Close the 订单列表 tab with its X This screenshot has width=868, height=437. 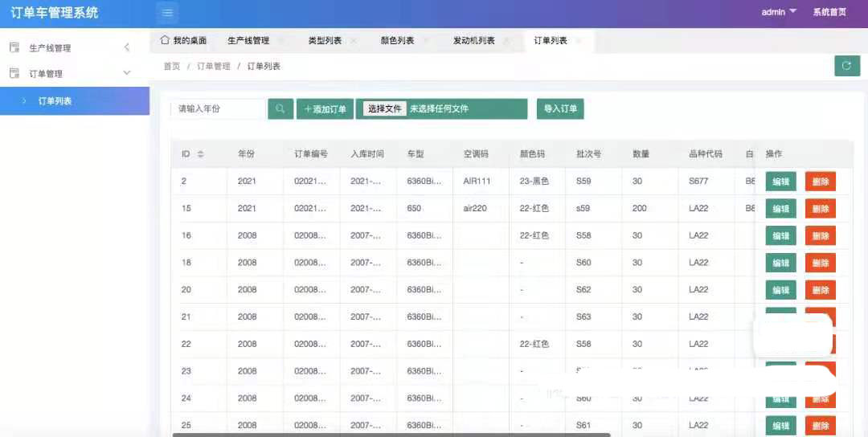coord(578,41)
